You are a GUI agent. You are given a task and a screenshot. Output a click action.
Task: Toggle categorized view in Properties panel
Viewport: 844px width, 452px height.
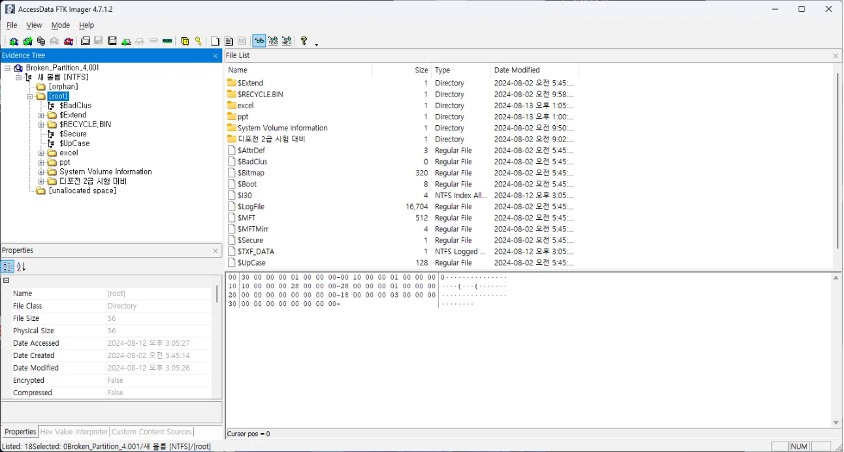pyautogui.click(x=8, y=266)
